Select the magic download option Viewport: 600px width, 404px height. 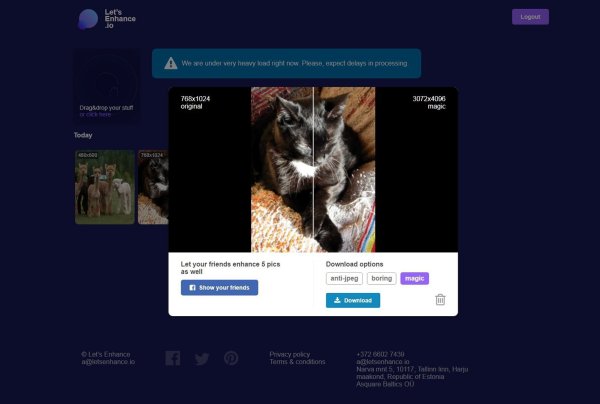coord(415,278)
